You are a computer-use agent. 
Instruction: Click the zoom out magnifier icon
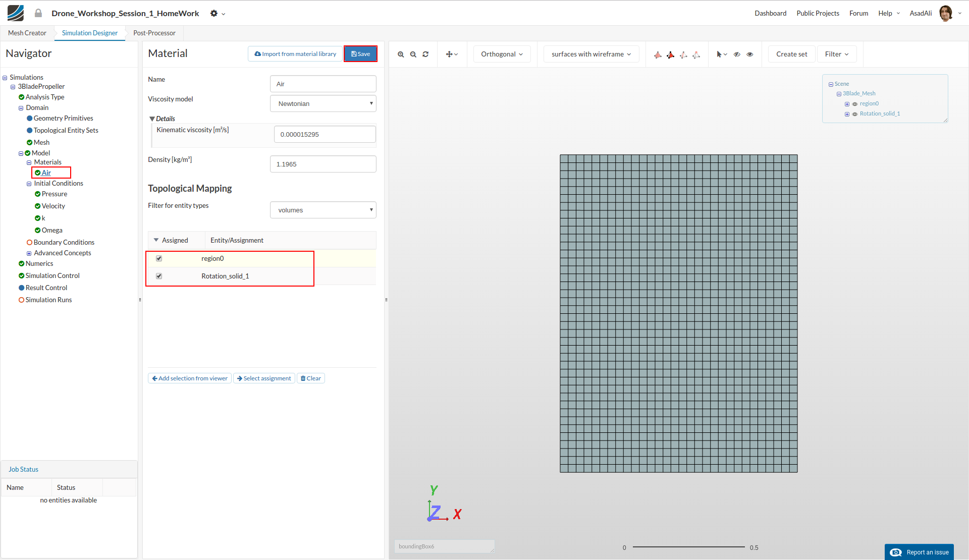click(x=413, y=54)
